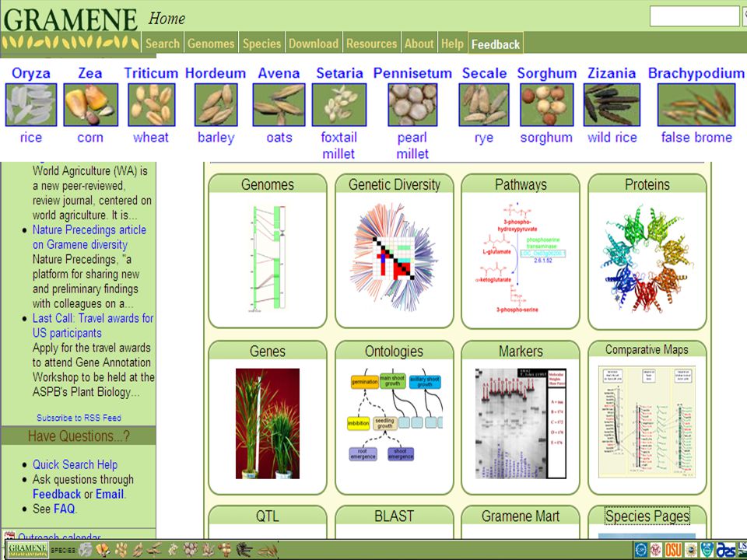Open the Brachypodium genus link
The image size is (747, 560).
[x=696, y=73]
